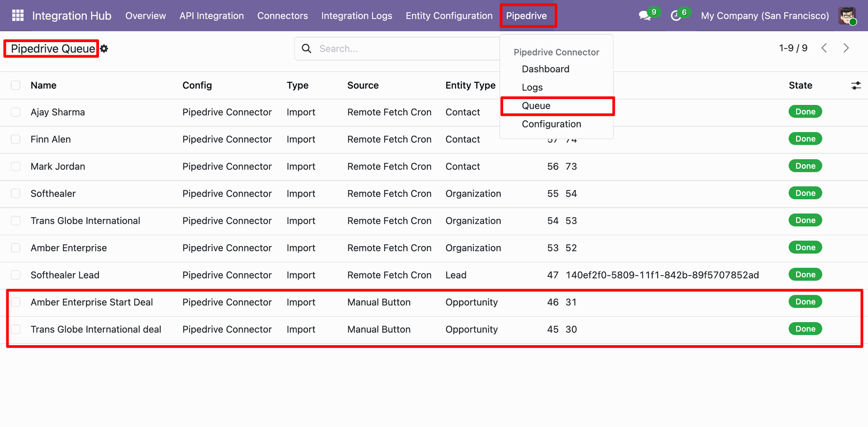Open the Connectors menu
The width and height of the screenshot is (868, 427).
(283, 16)
